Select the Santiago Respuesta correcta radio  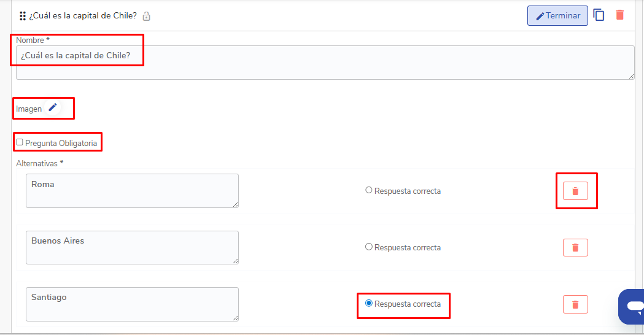point(369,303)
